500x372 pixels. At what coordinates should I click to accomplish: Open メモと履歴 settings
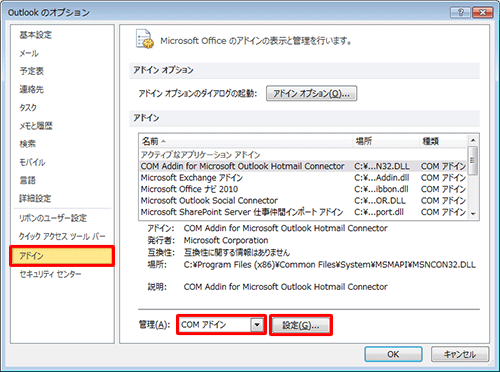(36, 126)
